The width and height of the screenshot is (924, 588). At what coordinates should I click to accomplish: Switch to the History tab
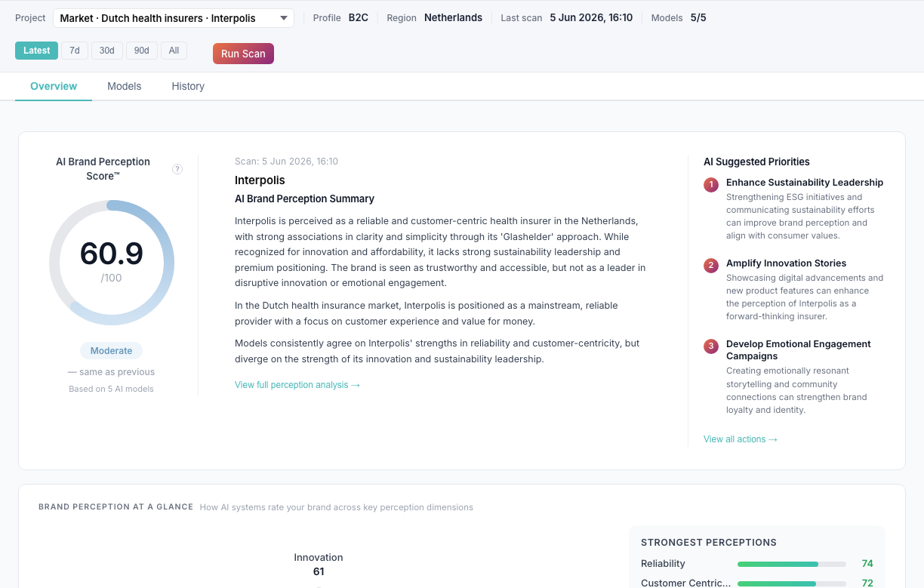click(x=188, y=86)
